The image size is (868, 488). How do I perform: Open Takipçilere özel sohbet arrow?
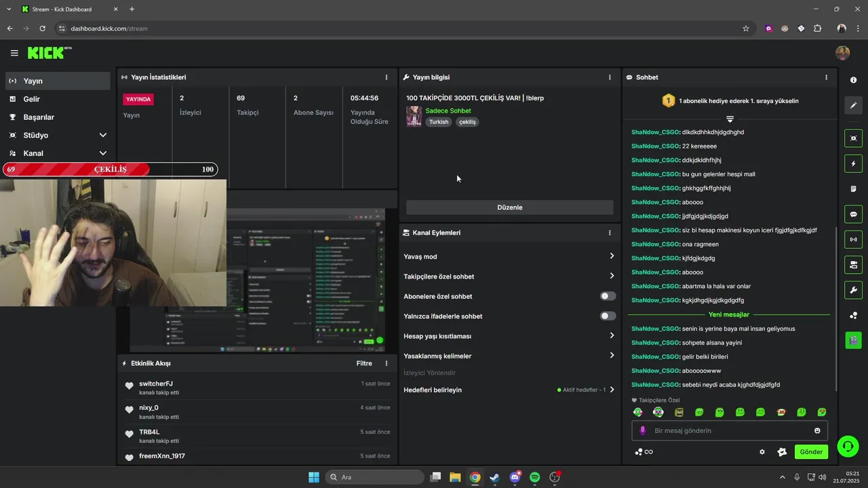click(x=612, y=276)
